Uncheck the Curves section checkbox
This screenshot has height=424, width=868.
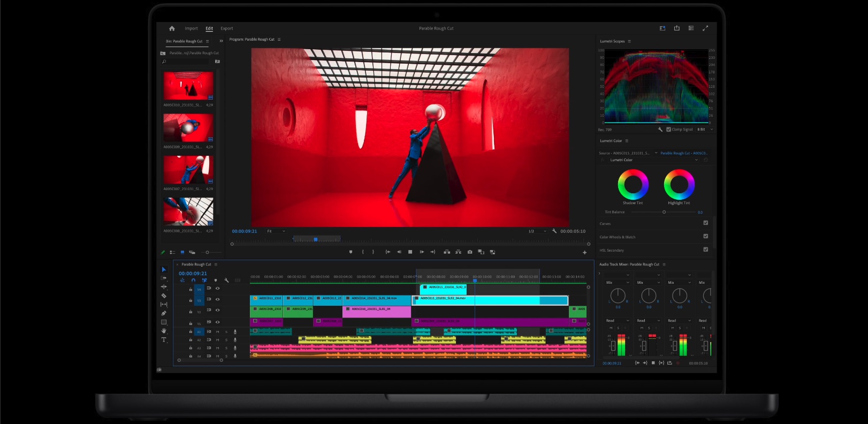pos(705,223)
